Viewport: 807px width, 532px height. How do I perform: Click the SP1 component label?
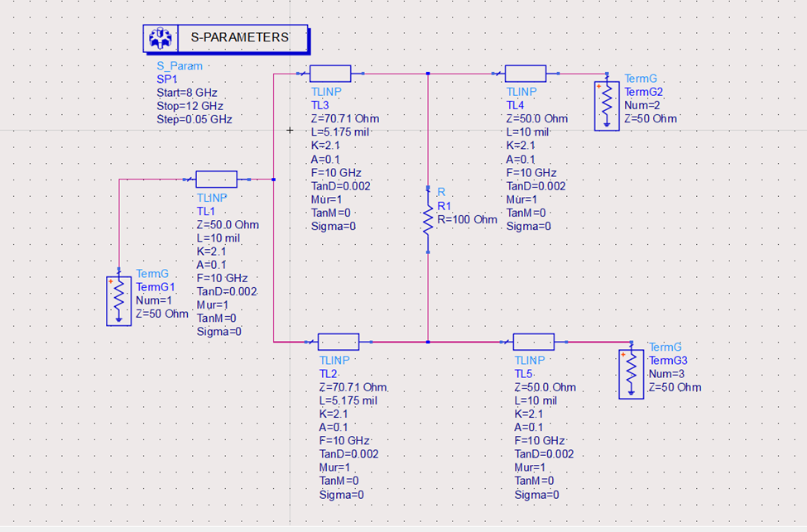(x=168, y=79)
